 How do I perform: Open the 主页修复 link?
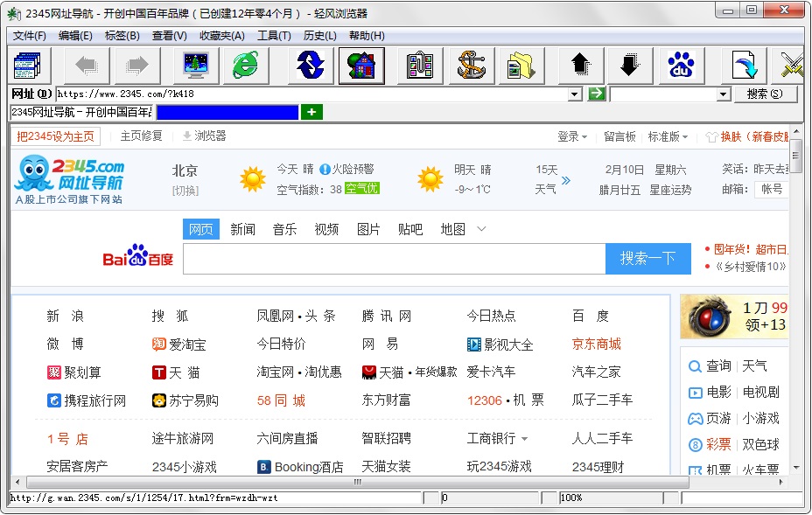[x=142, y=136]
